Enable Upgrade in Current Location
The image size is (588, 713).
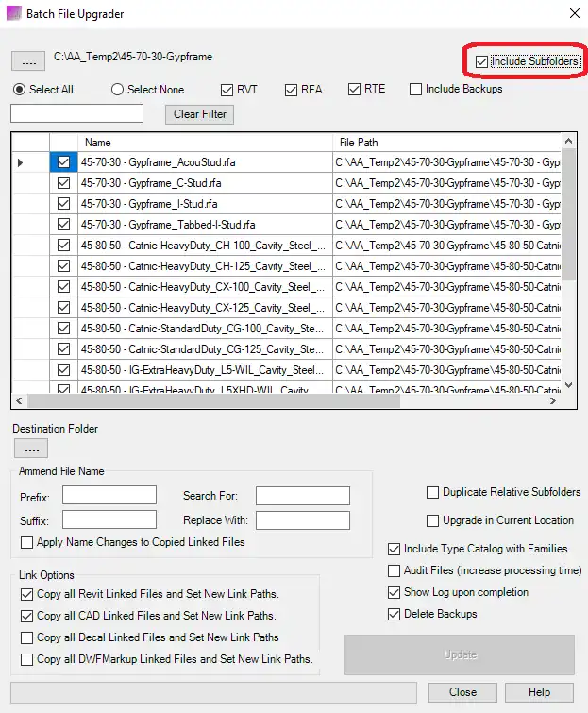coord(433,520)
